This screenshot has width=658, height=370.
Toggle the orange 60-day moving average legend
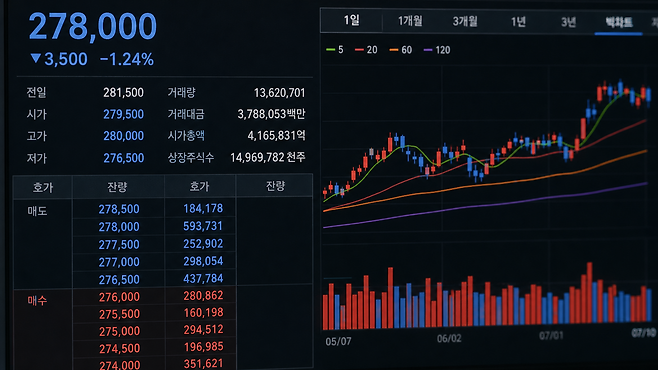pos(401,50)
